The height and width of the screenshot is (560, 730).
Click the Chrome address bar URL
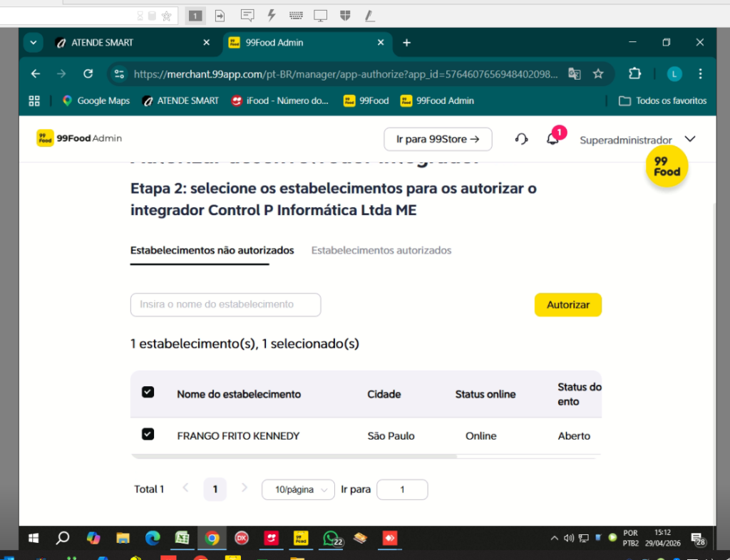pyautogui.click(x=346, y=74)
